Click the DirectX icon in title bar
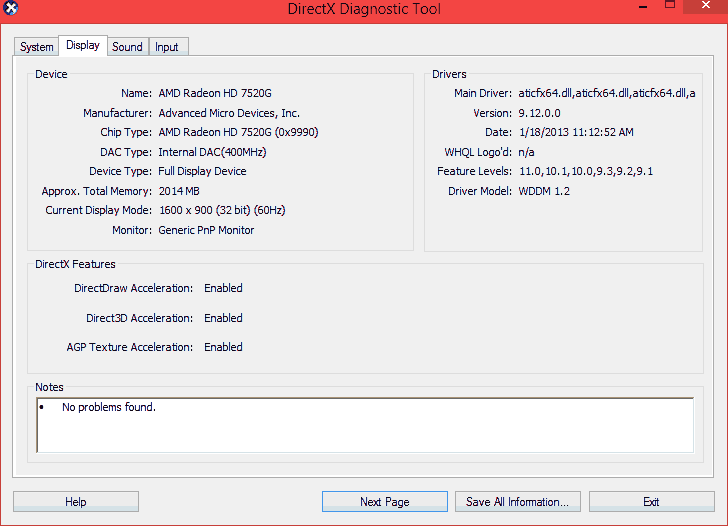This screenshot has width=728, height=526. click(10, 7)
